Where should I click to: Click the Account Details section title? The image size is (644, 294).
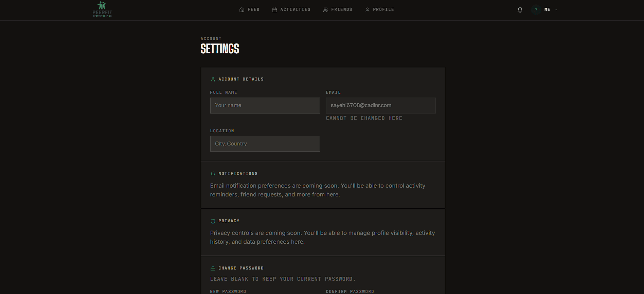click(x=241, y=79)
